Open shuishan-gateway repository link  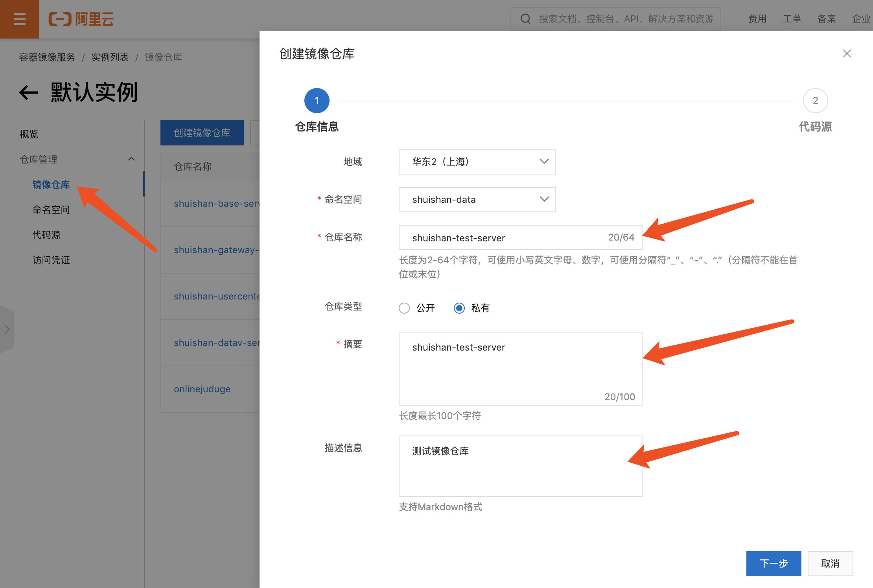[x=216, y=250]
